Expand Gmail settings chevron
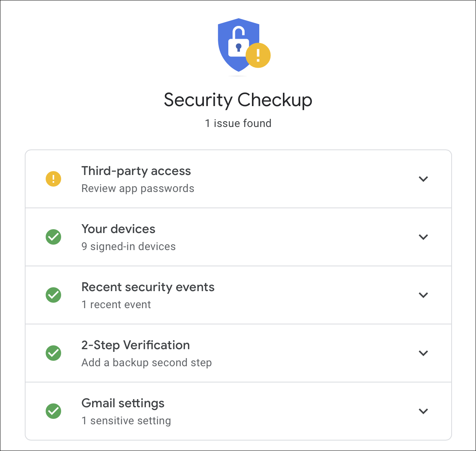This screenshot has height=451, width=476. pyautogui.click(x=423, y=411)
